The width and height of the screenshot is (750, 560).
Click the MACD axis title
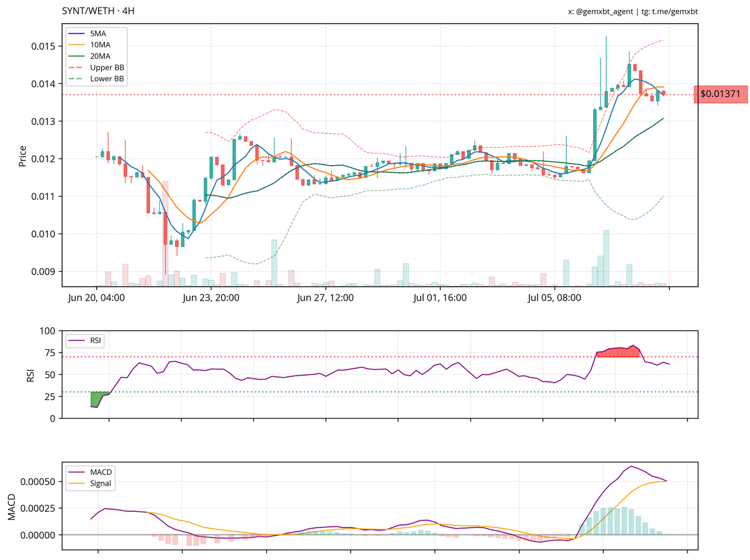12,508
